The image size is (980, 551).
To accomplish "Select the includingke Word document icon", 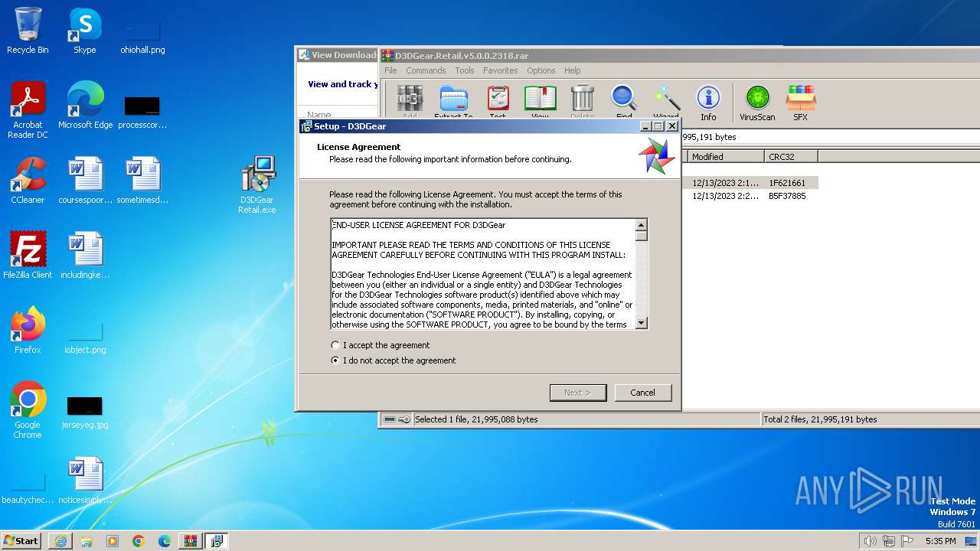I will [85, 256].
